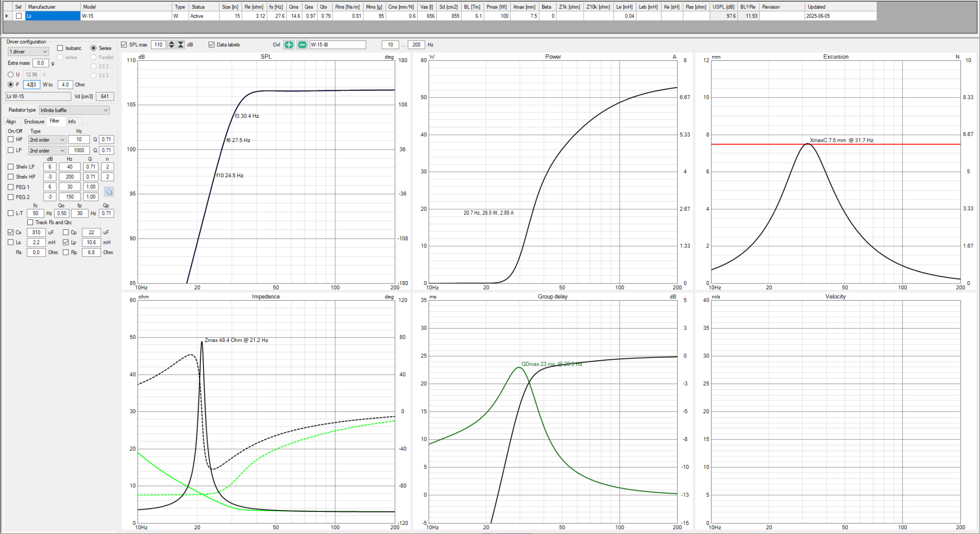Click the Qts column header
980x534 pixels.
click(325, 7)
